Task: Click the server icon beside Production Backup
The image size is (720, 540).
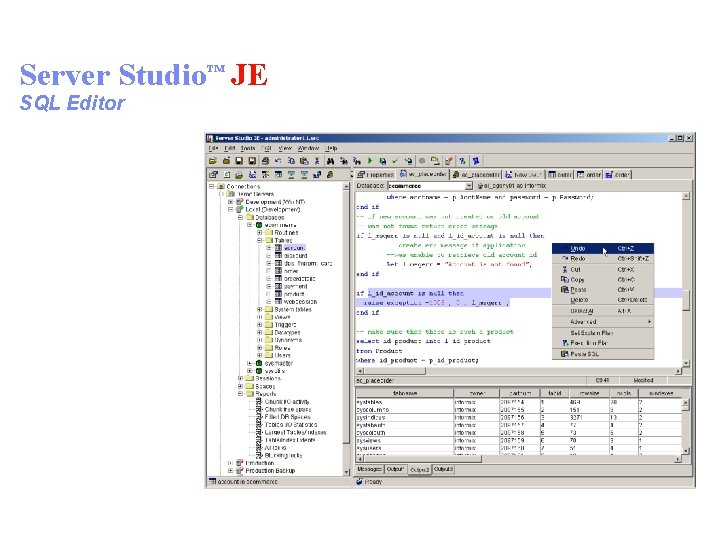Action: [x=240, y=471]
